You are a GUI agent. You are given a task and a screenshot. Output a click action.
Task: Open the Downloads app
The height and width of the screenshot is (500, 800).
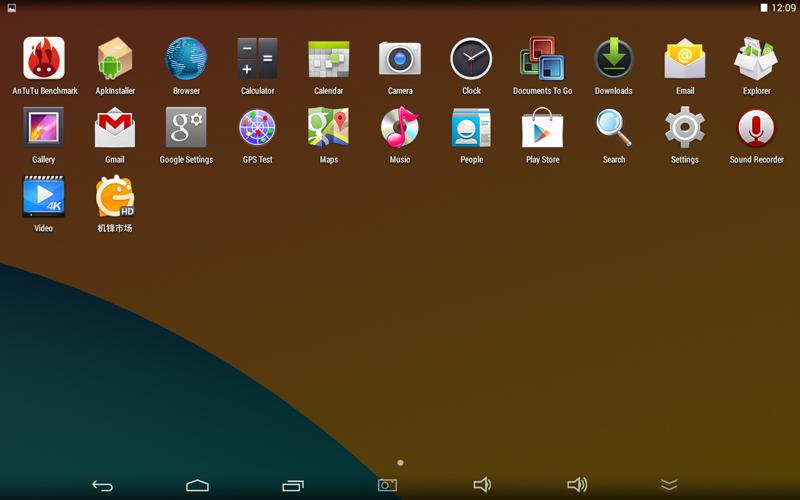pos(614,58)
